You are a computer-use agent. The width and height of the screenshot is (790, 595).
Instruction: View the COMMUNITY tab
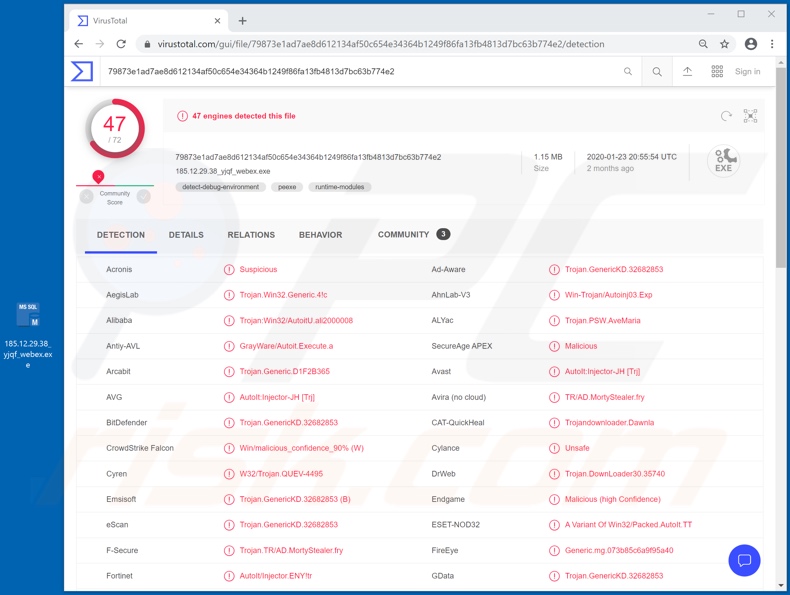point(403,234)
